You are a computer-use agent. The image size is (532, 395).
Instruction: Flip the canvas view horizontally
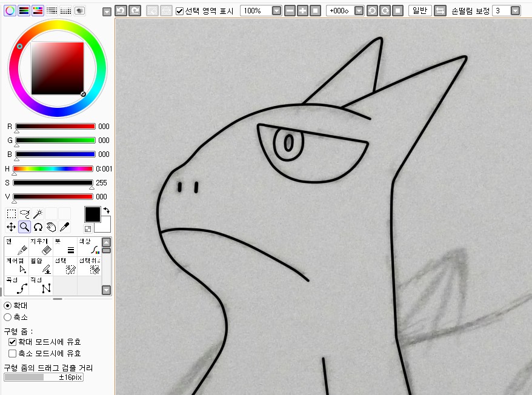[440, 11]
